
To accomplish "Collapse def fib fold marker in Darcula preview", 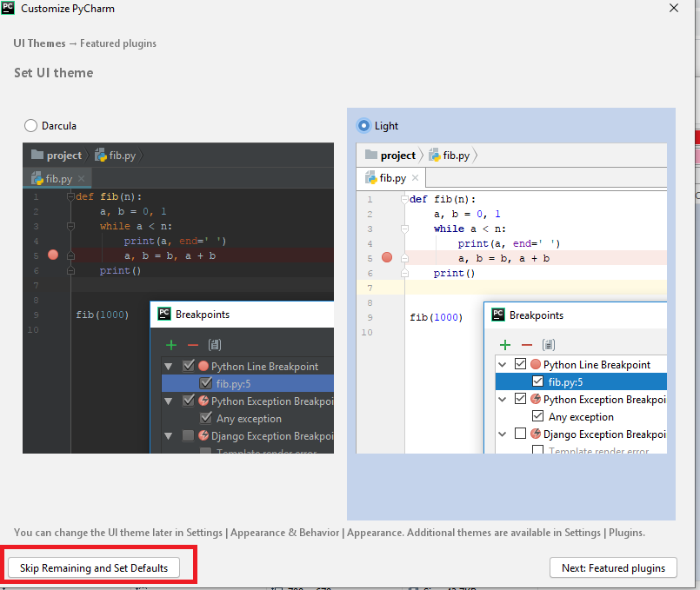I will tap(70, 196).
